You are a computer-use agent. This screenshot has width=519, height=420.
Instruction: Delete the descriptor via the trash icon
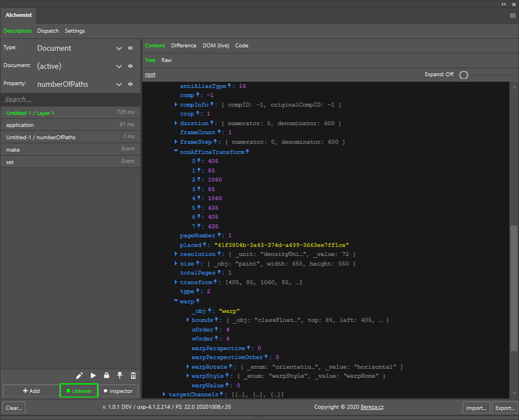[133, 375]
